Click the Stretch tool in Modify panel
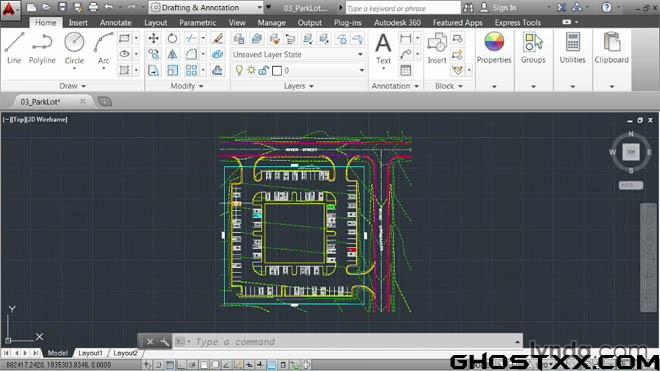660x371 pixels. (x=154, y=70)
